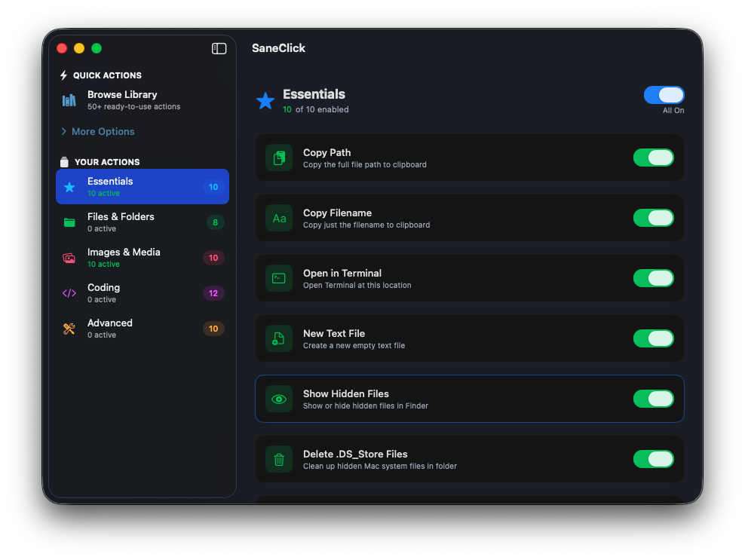Image resolution: width=745 pixels, height=560 pixels.
Task: Turn off Delete .DS_Store Files toggle
Action: click(653, 459)
